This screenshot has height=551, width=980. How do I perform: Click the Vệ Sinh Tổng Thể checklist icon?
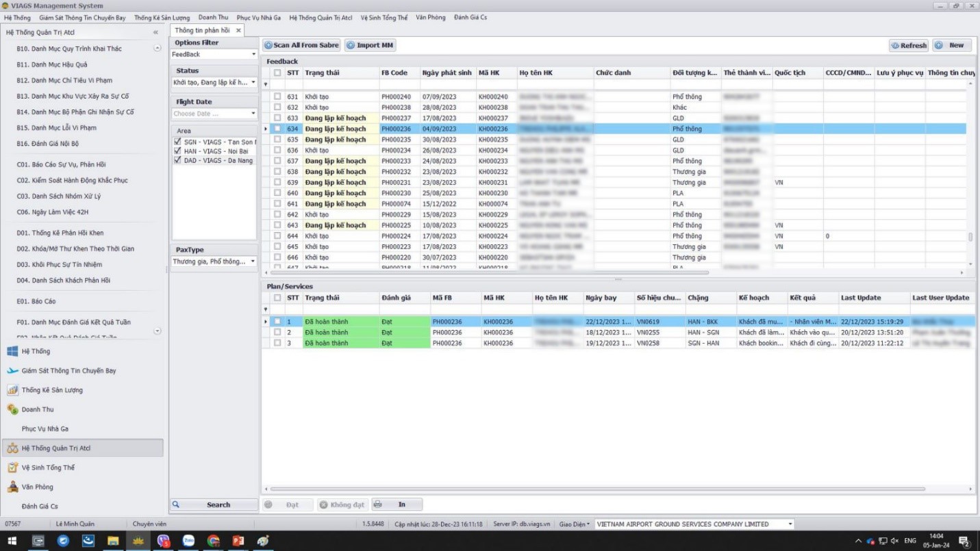pyautogui.click(x=12, y=467)
